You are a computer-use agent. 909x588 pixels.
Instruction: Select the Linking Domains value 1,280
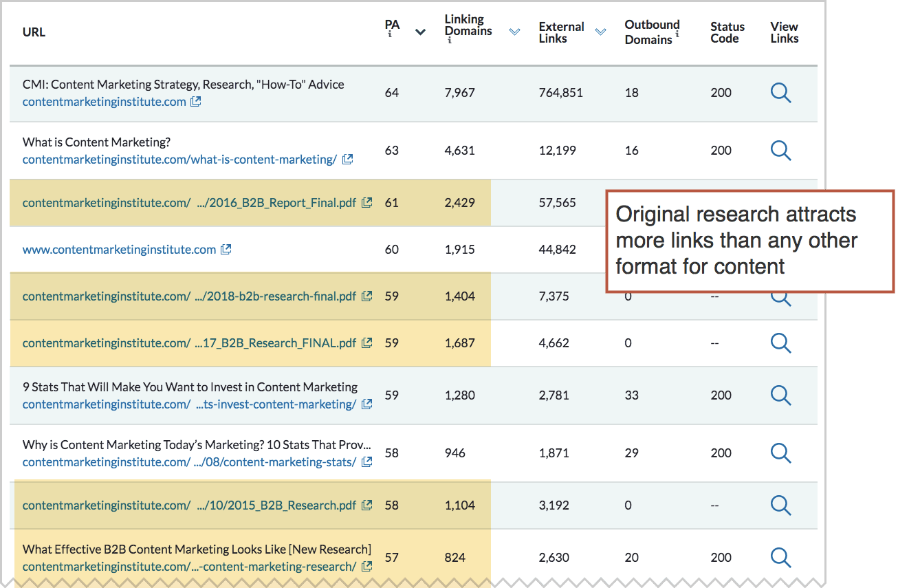tap(460, 395)
